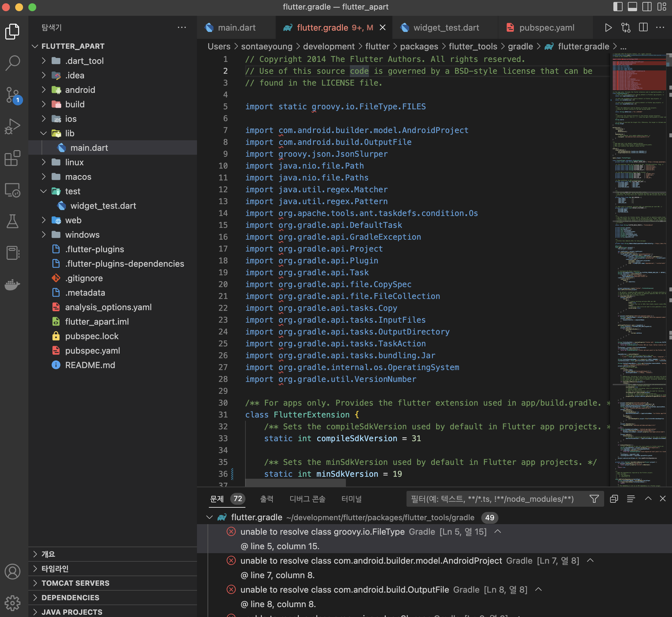Run the current file with play icon
Viewport: 672px width, 617px height.
[x=608, y=28]
